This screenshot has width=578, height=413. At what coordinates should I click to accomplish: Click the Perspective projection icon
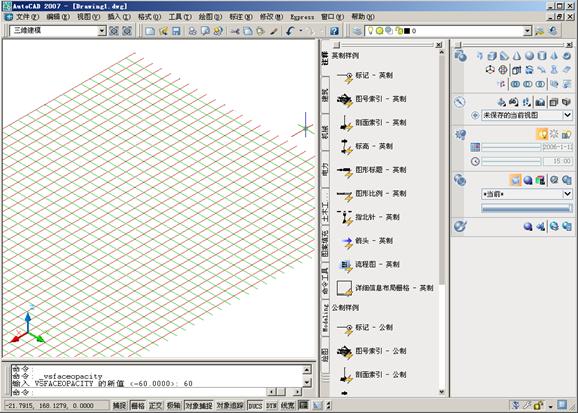[x=566, y=102]
